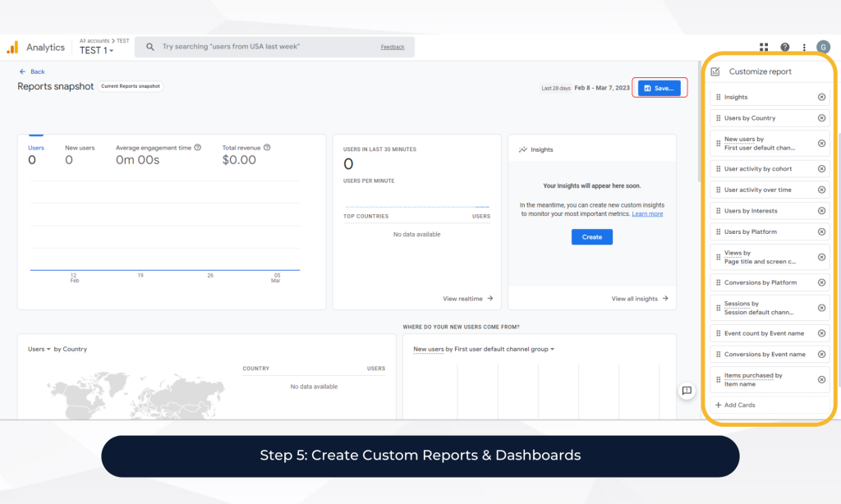Open the feedback chat icon
This screenshot has height=504, width=841.
click(x=687, y=391)
